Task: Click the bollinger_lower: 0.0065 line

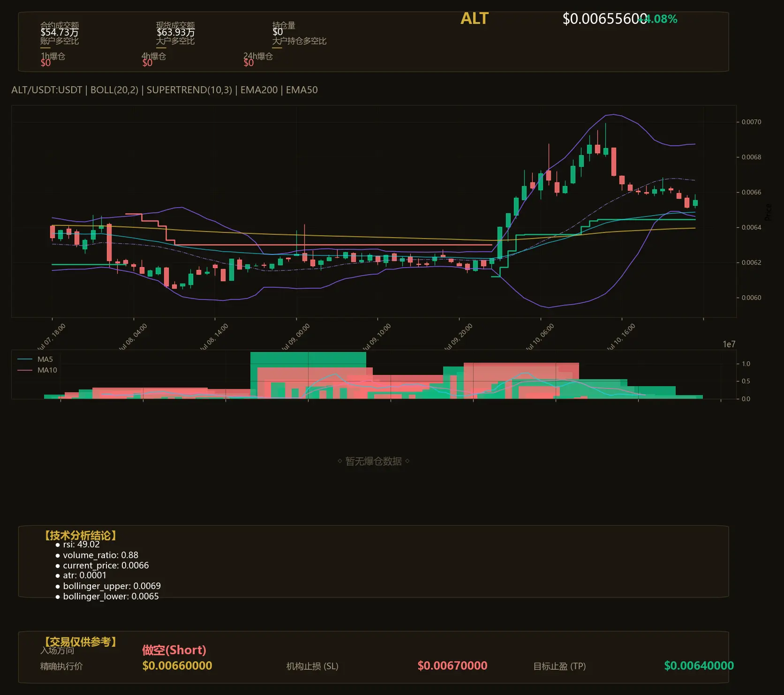Action: coord(111,597)
